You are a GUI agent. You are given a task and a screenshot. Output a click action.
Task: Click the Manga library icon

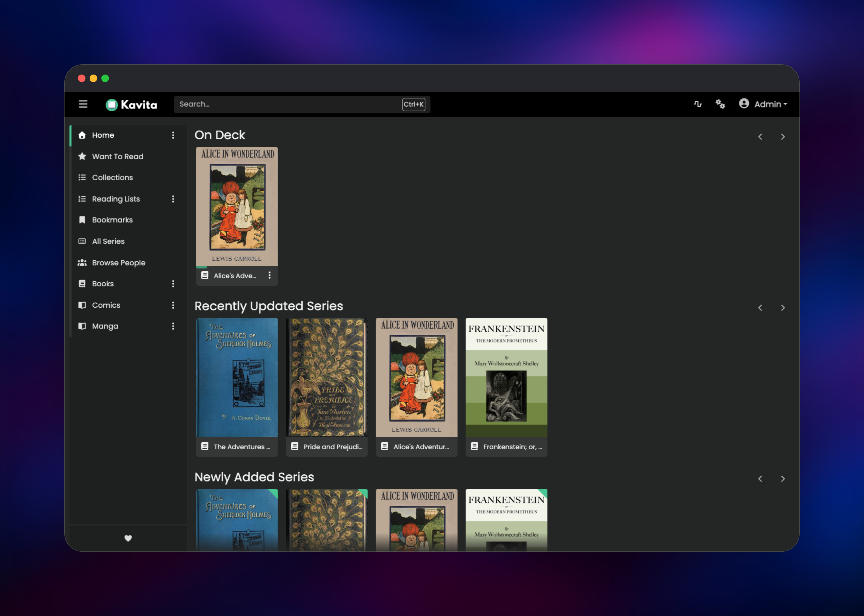pos(82,326)
